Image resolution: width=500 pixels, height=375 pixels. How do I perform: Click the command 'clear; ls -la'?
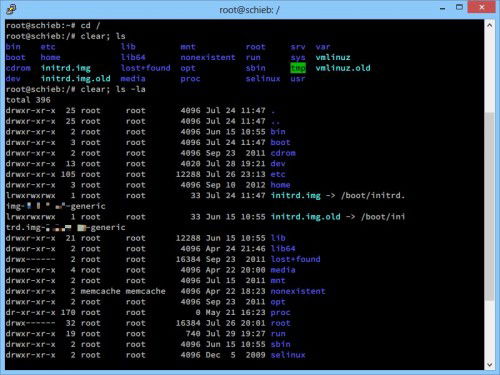[113, 89]
